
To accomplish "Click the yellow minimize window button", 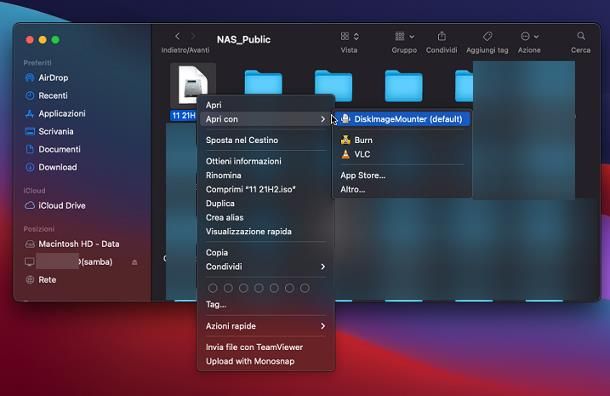I will pos(43,40).
